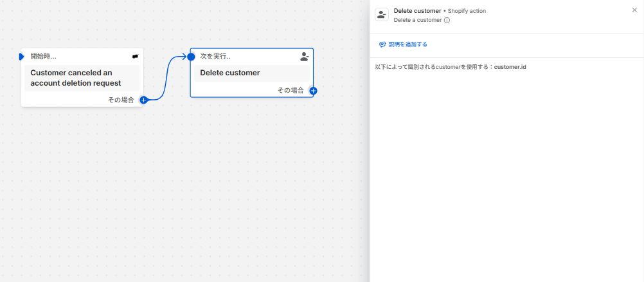Viewport: 644px width, 282px height.
Task: Click the blue input dot on the action node
Action: tap(191, 57)
